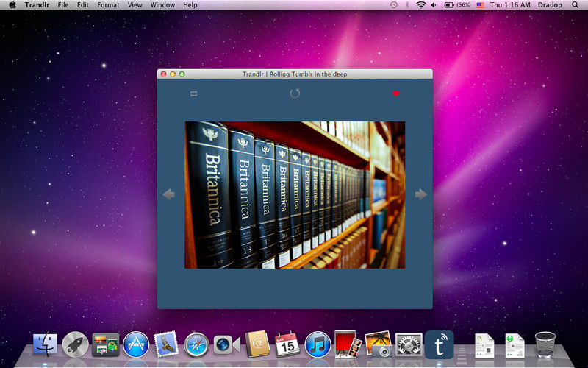Viewport: 588px width, 368px height.
Task: Go to previous post with left arrow
Action: (169, 194)
